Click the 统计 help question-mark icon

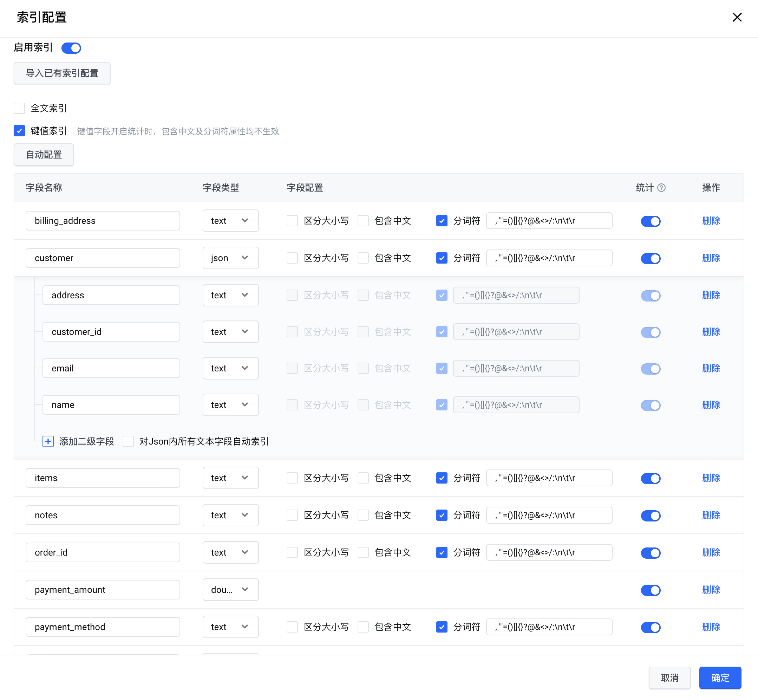pyautogui.click(x=661, y=188)
